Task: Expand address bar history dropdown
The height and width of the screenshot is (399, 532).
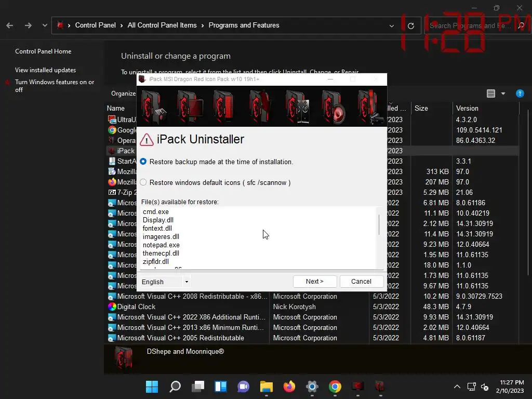Action: tap(392, 26)
